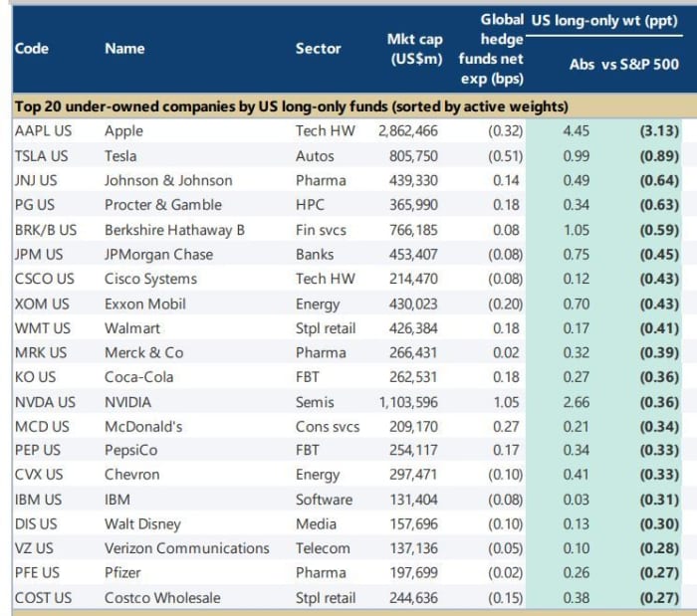Click the vs S&P 500 subheader
This screenshot has width=697, height=616.
coord(640,65)
